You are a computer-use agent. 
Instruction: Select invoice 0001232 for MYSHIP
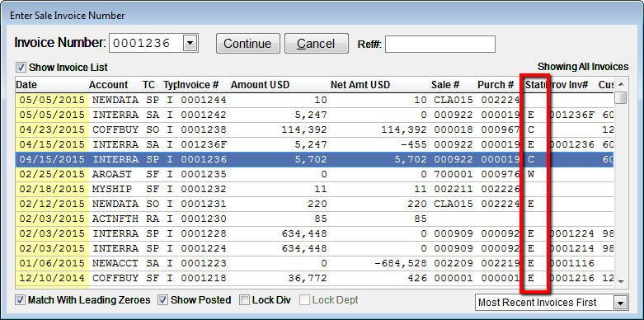pyautogui.click(x=314, y=189)
